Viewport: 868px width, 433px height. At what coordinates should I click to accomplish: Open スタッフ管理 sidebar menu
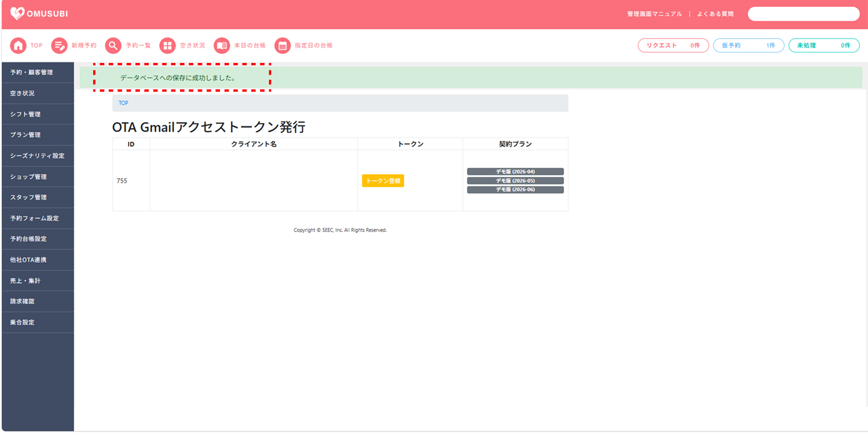pyautogui.click(x=38, y=198)
